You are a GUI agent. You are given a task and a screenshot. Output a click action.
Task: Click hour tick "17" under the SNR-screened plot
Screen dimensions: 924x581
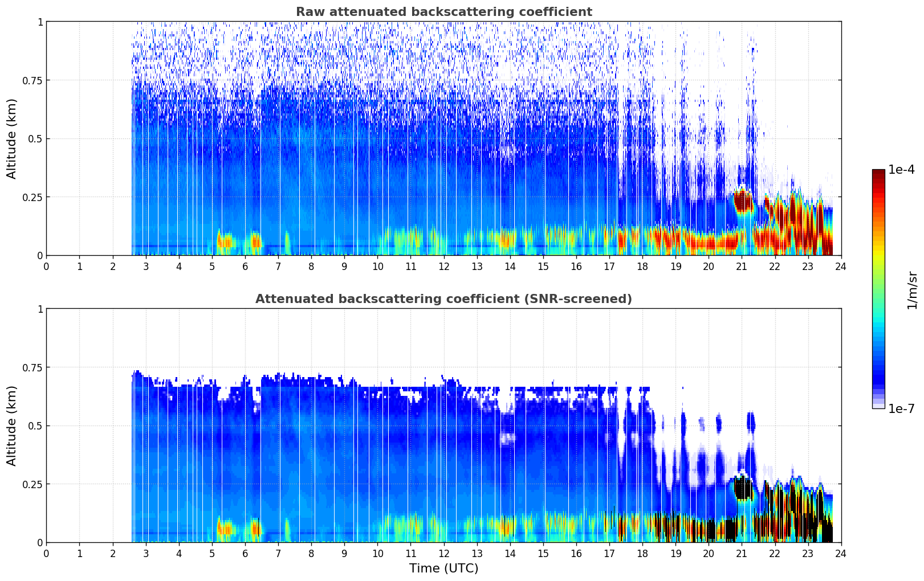click(x=609, y=553)
